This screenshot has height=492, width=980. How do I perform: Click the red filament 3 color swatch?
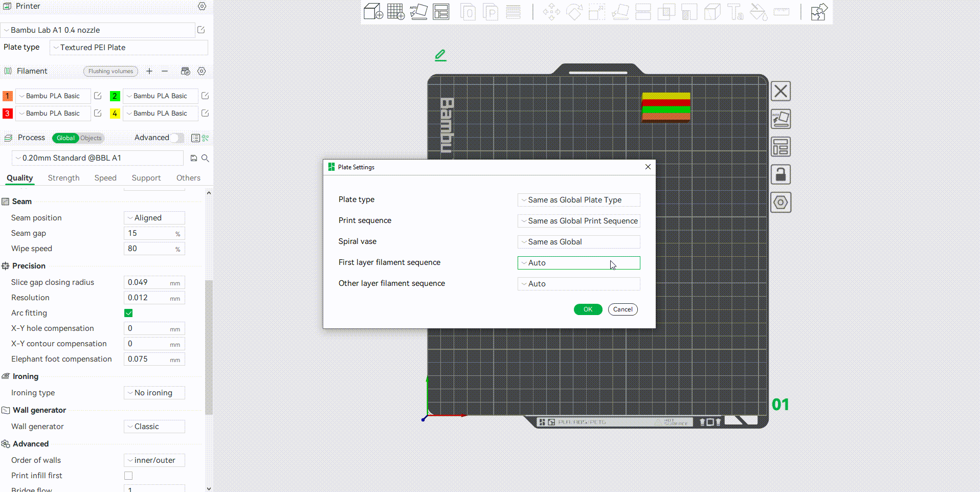[8, 113]
